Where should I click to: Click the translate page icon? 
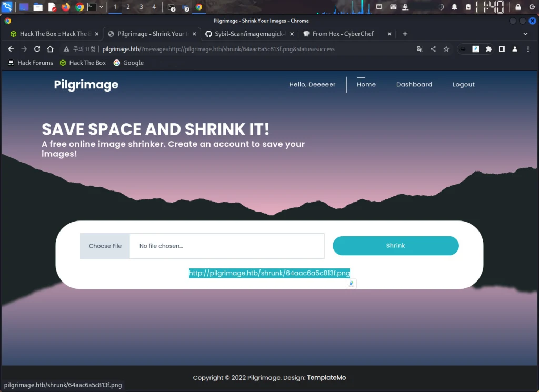[420, 49]
